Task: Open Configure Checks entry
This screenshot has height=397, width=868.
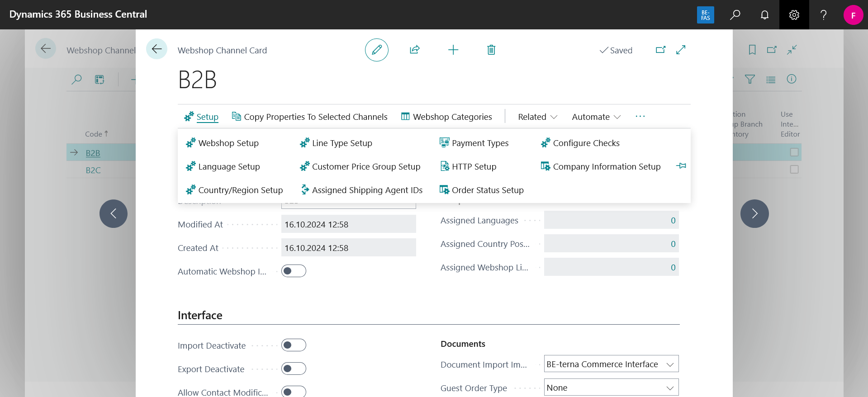Action: point(580,143)
